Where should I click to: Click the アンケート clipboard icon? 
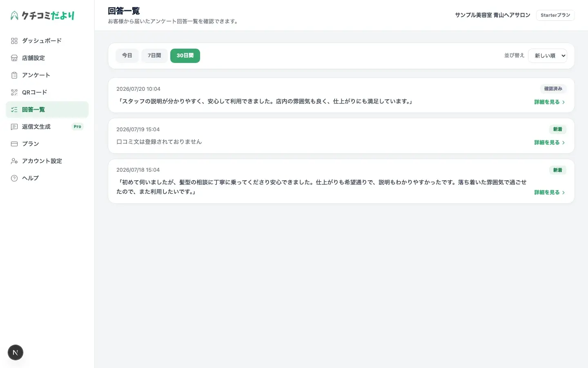(x=14, y=75)
